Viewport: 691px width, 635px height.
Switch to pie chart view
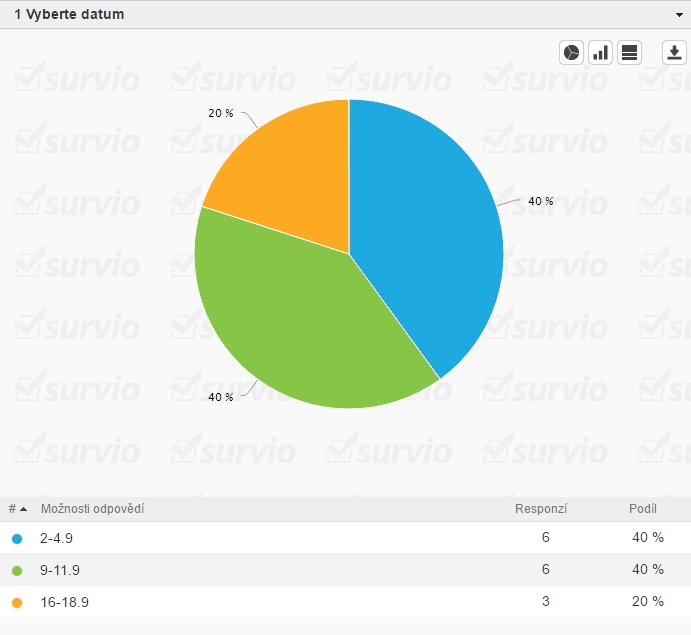571,53
